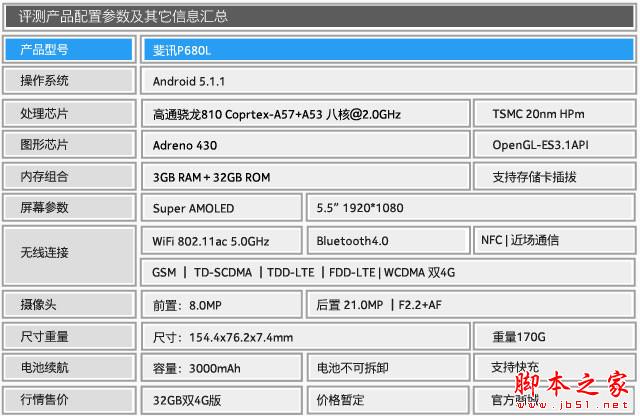Click the Adreno 430 cell

pos(306,145)
